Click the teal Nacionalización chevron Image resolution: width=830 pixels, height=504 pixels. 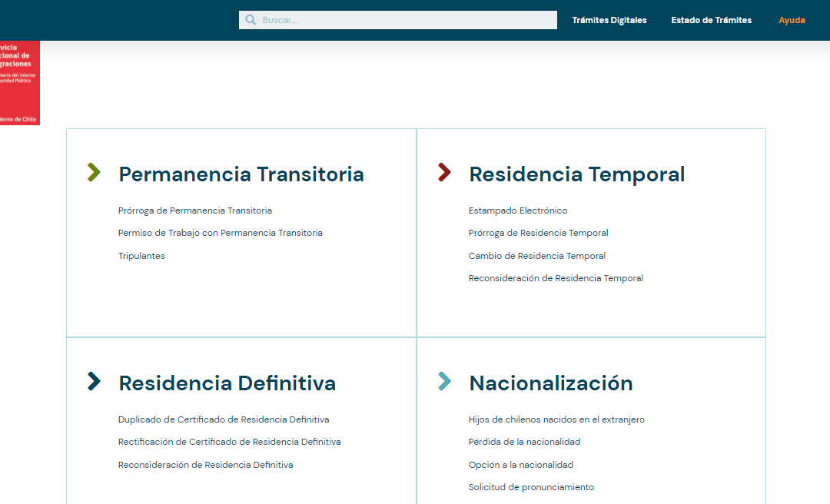point(444,381)
